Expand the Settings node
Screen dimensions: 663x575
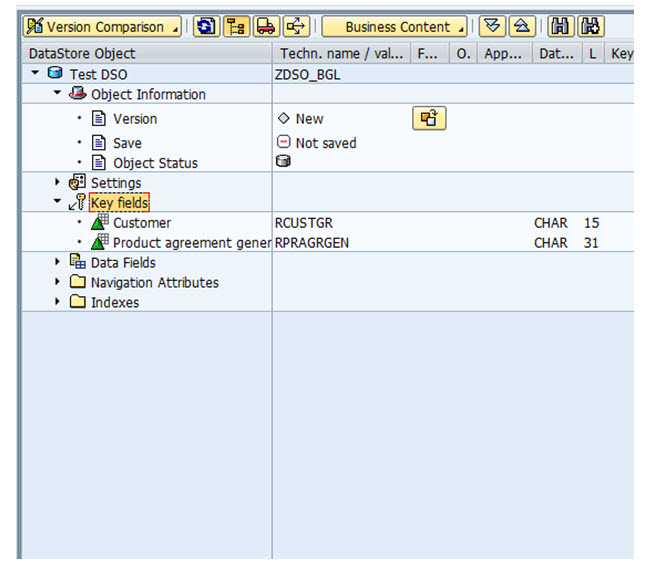tap(58, 183)
